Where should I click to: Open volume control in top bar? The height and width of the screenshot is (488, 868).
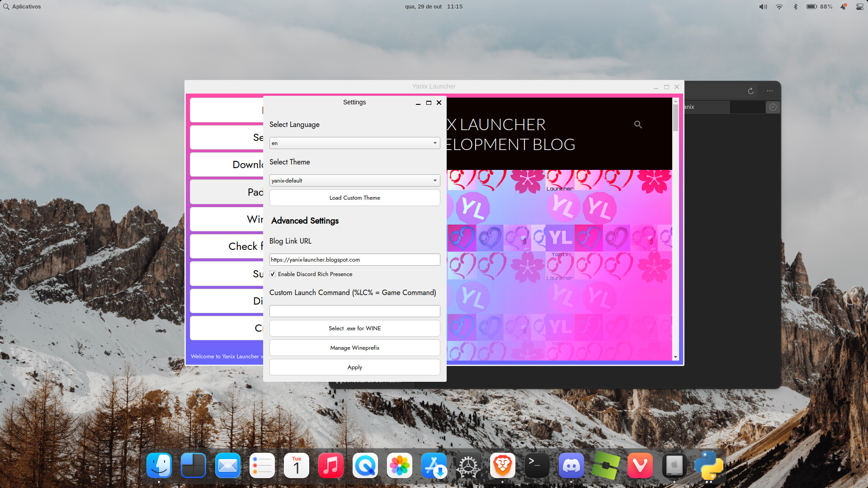coord(763,7)
